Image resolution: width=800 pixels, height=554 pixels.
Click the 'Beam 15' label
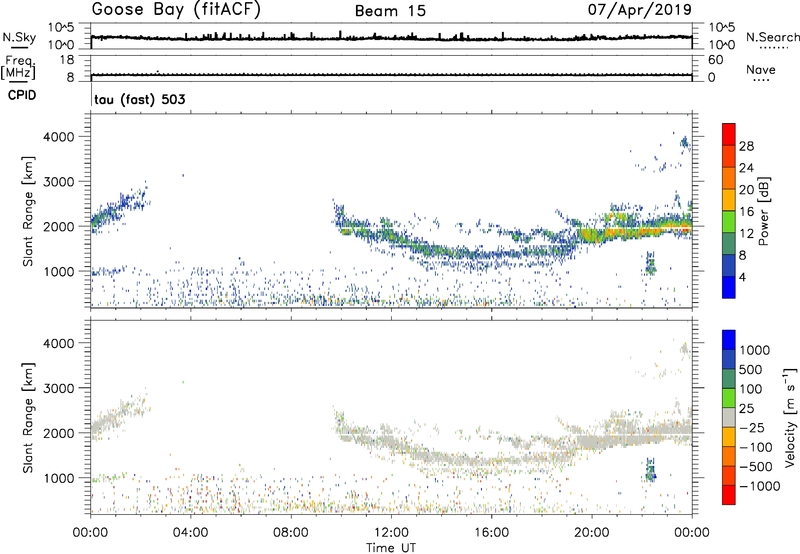point(390,11)
